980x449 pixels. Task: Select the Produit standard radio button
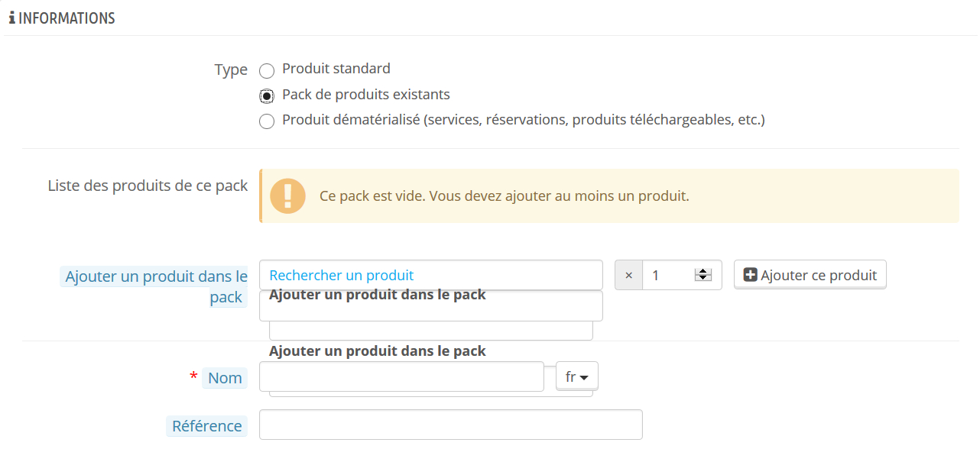tap(266, 71)
